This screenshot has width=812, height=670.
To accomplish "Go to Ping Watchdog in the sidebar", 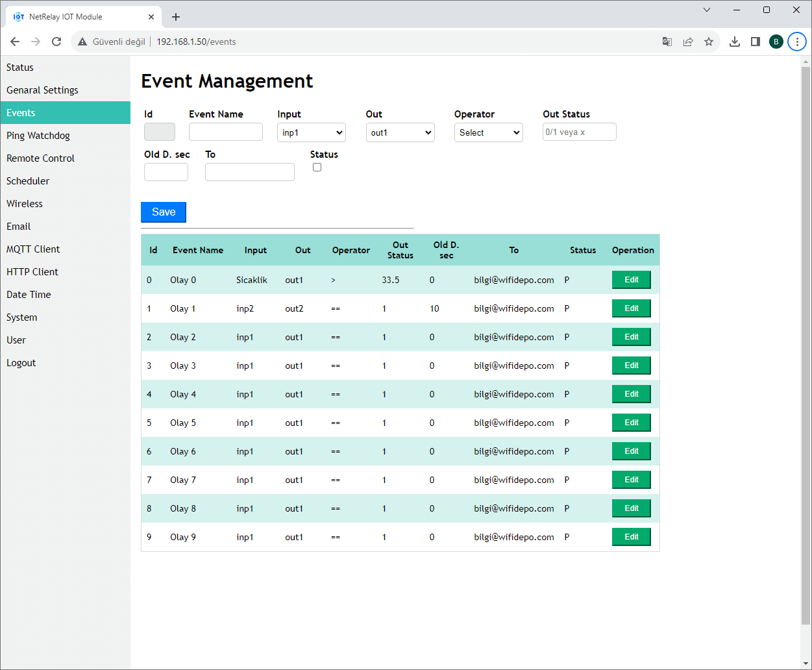I will pyautogui.click(x=38, y=136).
